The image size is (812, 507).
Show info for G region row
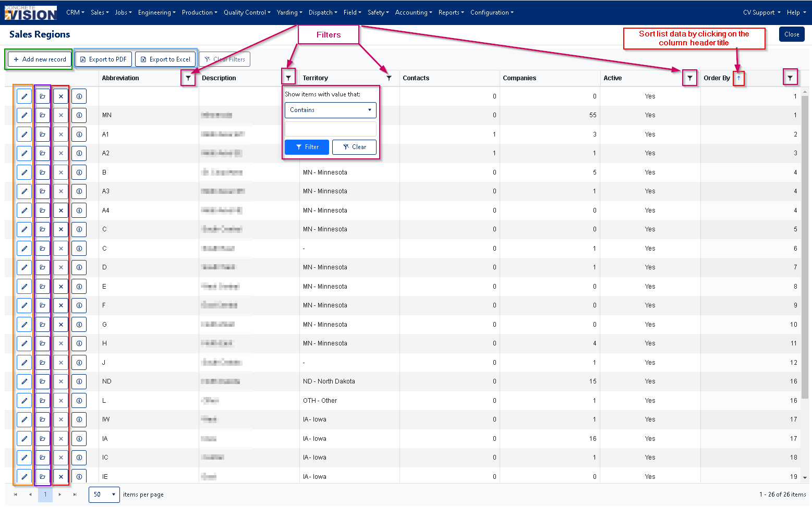coord(79,325)
